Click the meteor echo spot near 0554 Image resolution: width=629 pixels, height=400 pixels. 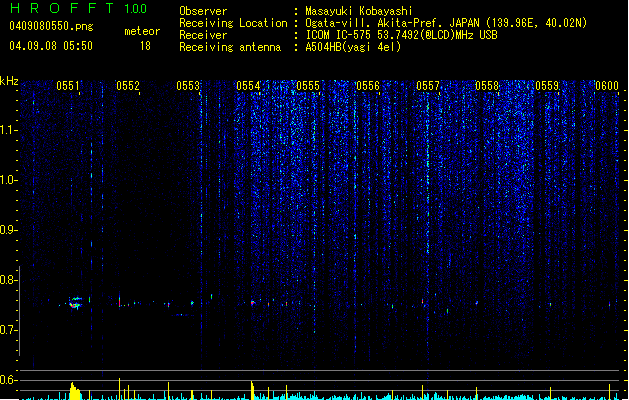point(253,303)
